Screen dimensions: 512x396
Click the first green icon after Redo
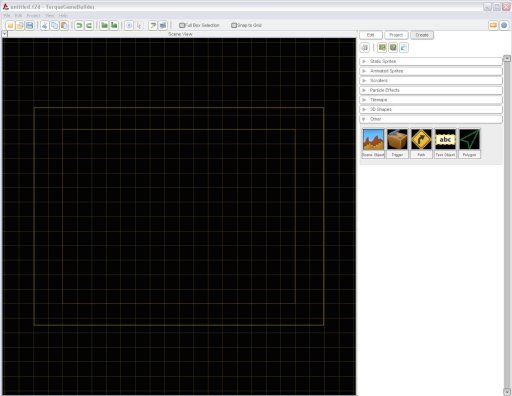(104, 25)
